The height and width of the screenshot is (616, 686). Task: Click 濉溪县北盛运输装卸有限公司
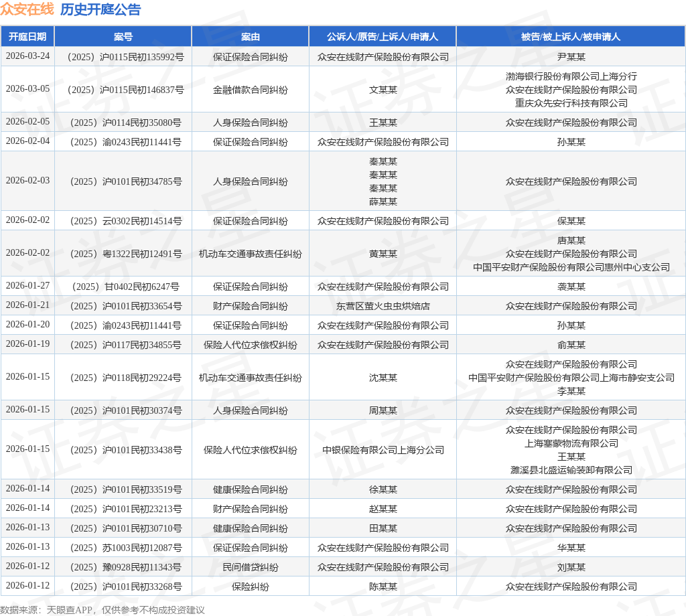coord(571,470)
